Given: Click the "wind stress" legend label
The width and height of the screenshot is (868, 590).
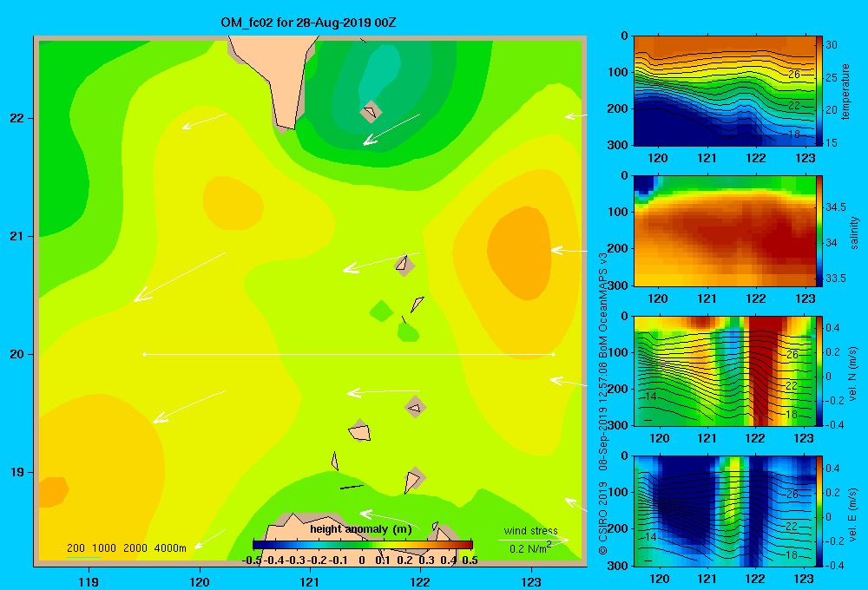Looking at the screenshot, I should 530,531.
